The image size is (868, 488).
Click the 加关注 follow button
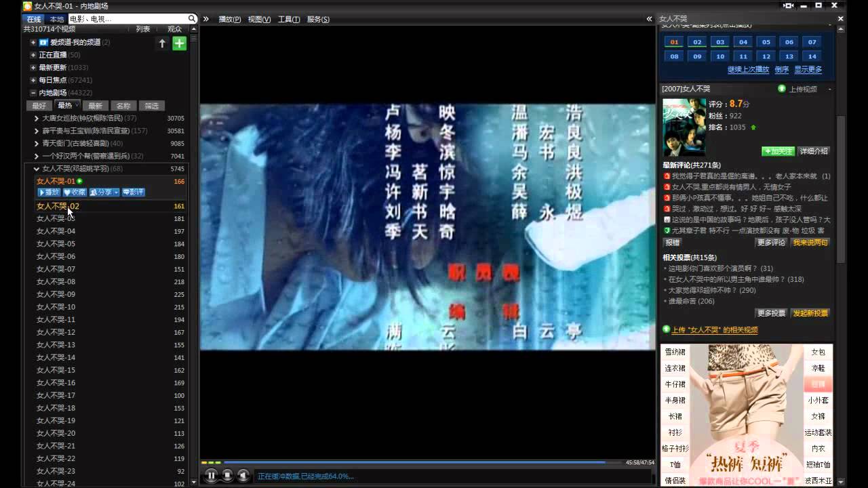(x=778, y=151)
